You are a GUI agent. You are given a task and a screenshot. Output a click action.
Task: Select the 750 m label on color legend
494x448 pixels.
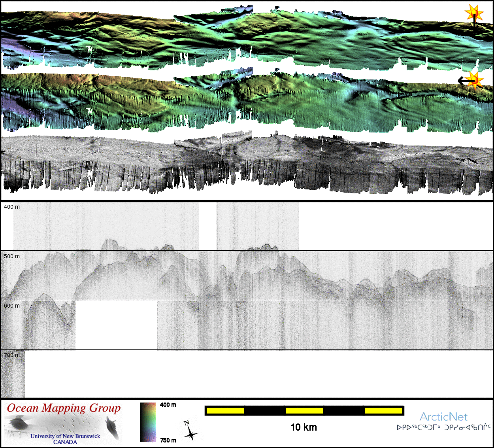(168, 440)
